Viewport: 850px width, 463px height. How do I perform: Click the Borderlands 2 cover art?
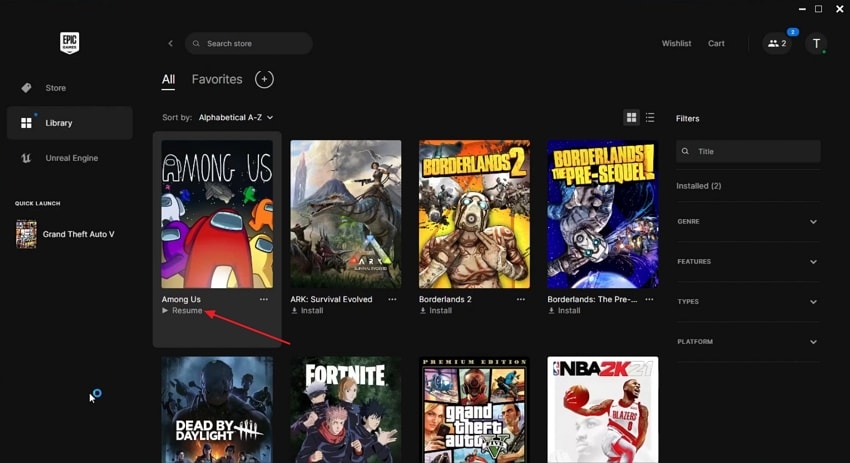[474, 214]
